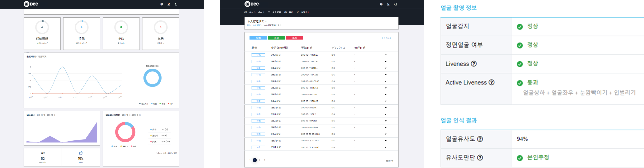The image size is (644, 168).
Task: Open user profile icon in dashboard header
Action: click(169, 4)
